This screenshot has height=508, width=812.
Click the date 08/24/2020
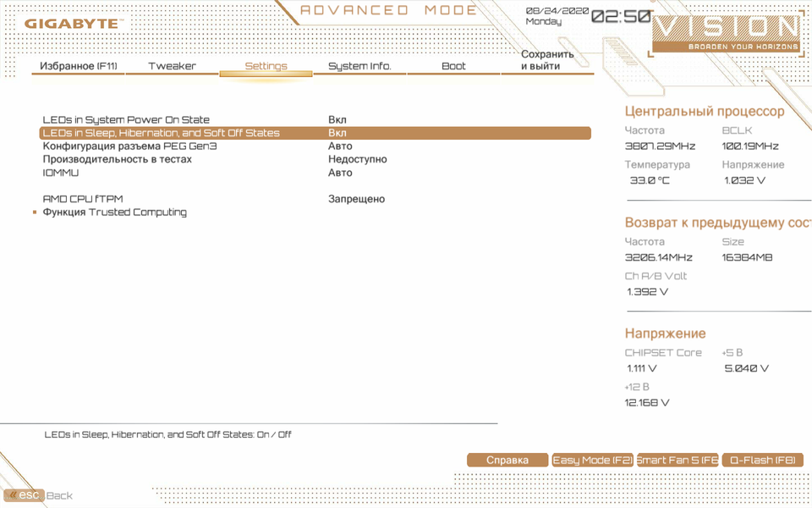point(557,10)
